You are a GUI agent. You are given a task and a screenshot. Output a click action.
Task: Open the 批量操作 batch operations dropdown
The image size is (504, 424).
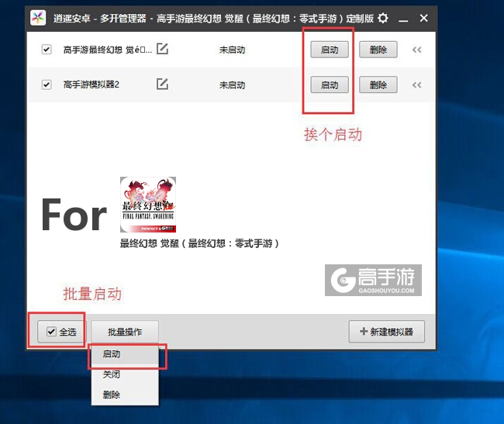(125, 332)
